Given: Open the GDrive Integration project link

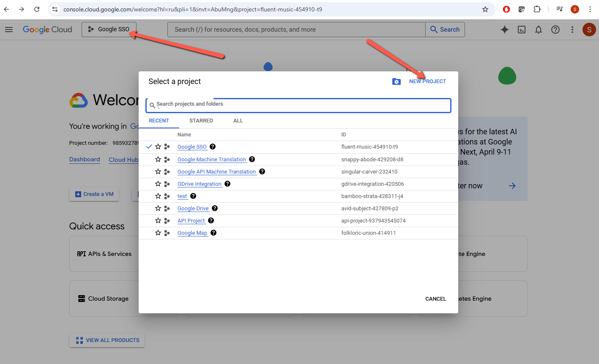Looking at the screenshot, I should 200,184.
